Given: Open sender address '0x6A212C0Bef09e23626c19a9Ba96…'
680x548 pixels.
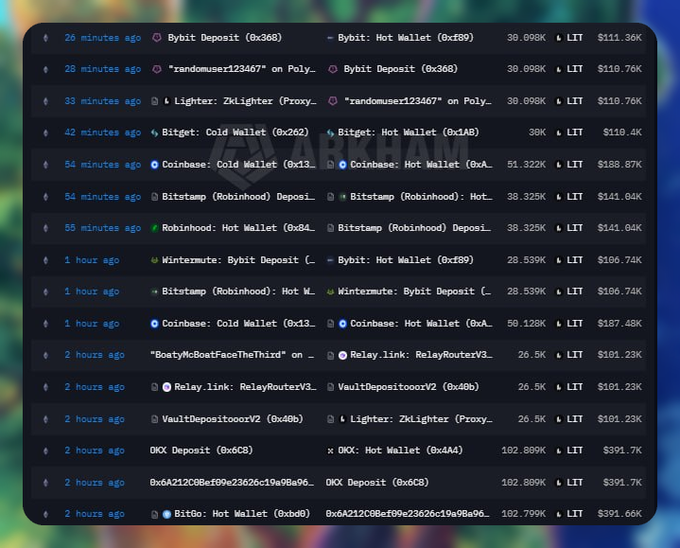Looking at the screenshot, I should (x=232, y=483).
